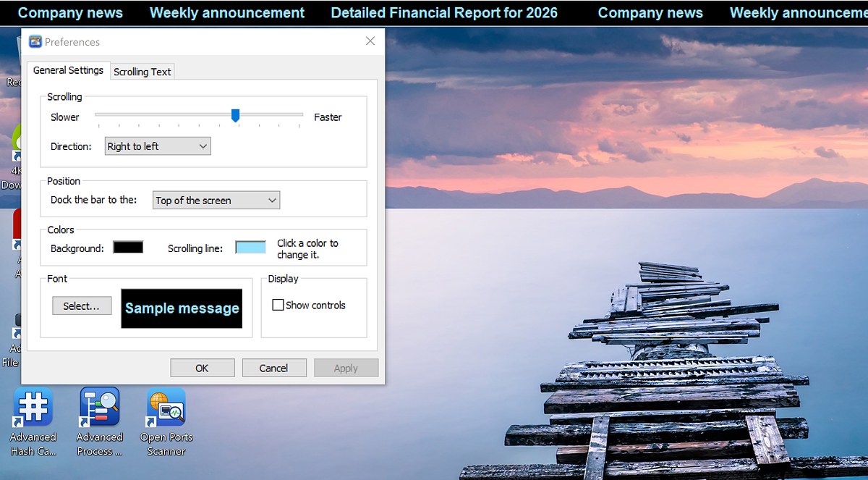Open the Direction dropdown
868x480 pixels.
click(158, 146)
